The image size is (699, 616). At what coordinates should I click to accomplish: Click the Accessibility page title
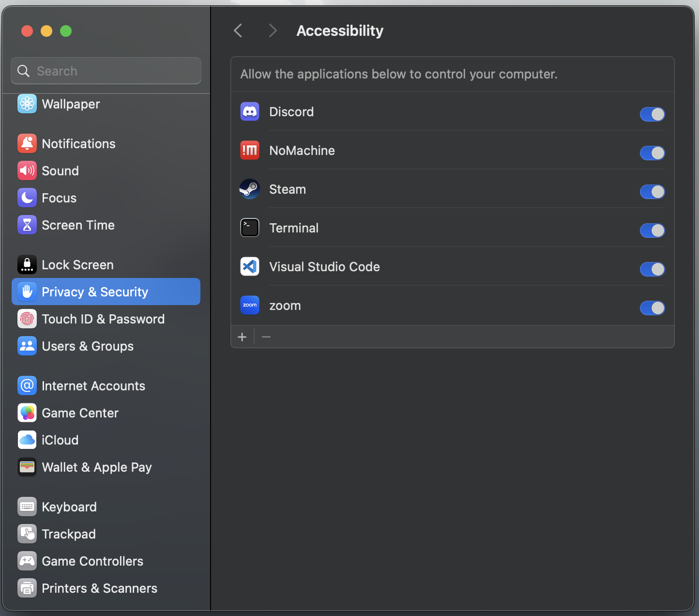pyautogui.click(x=340, y=31)
